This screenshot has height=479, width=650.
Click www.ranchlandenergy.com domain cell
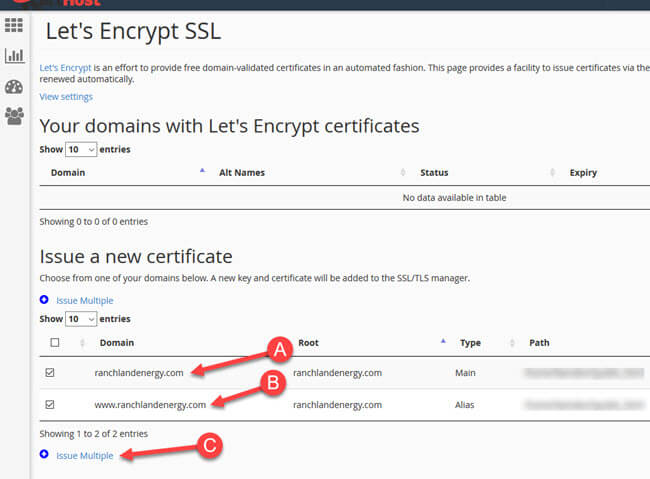[x=150, y=405]
